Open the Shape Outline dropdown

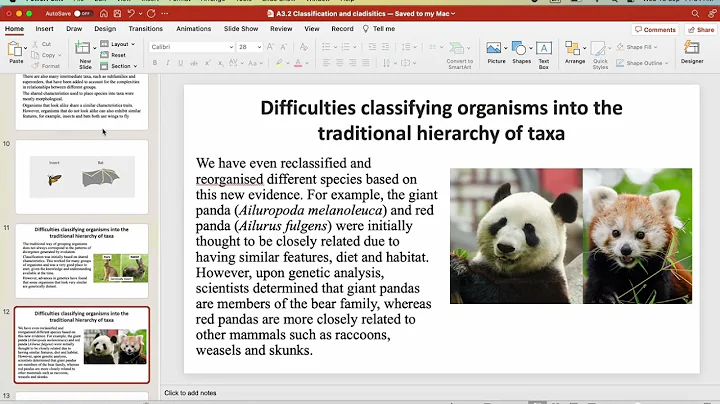point(642,63)
